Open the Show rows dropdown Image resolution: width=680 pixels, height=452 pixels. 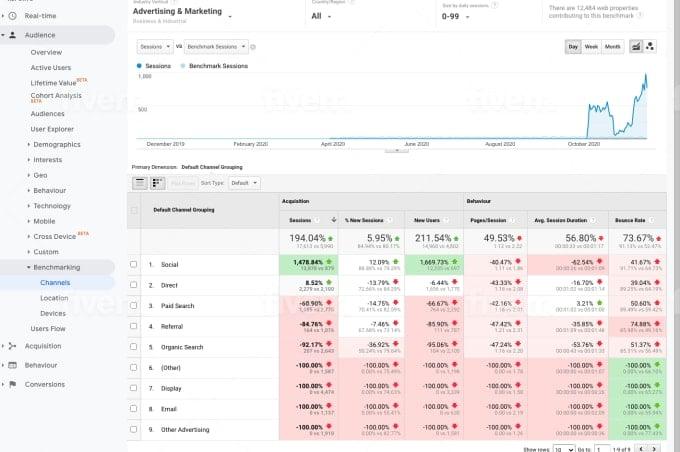point(564,449)
